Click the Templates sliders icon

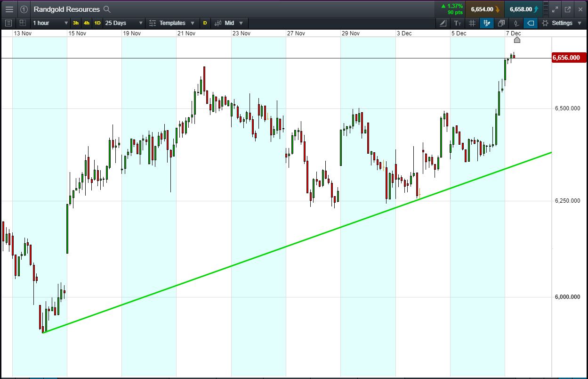point(153,23)
